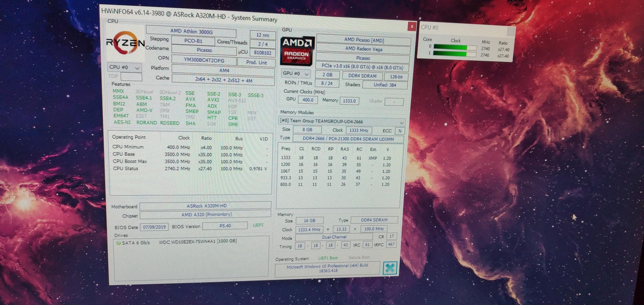
Task: Click the SHA feature label
Action: [190, 123]
